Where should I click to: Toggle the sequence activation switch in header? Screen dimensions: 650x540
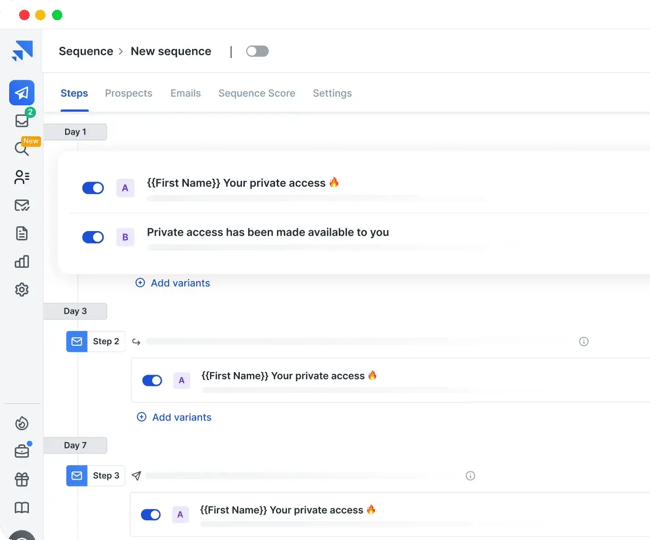pyautogui.click(x=257, y=51)
